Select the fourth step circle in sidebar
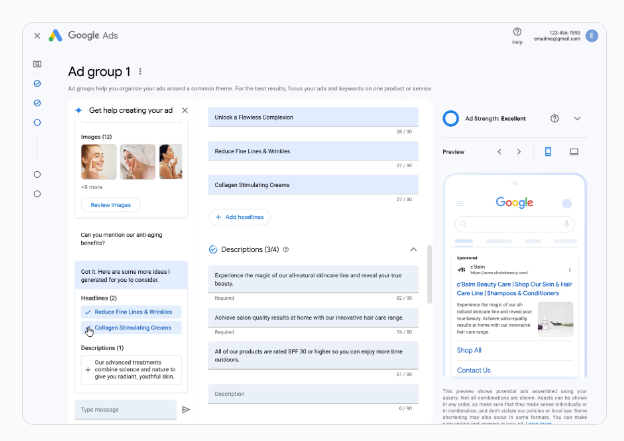The image size is (624, 441). [x=37, y=174]
